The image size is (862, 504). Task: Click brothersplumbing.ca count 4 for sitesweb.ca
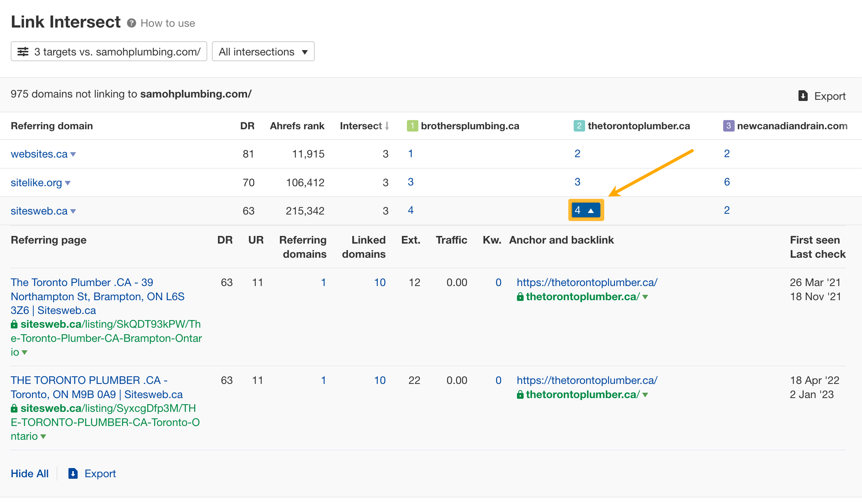tap(411, 210)
